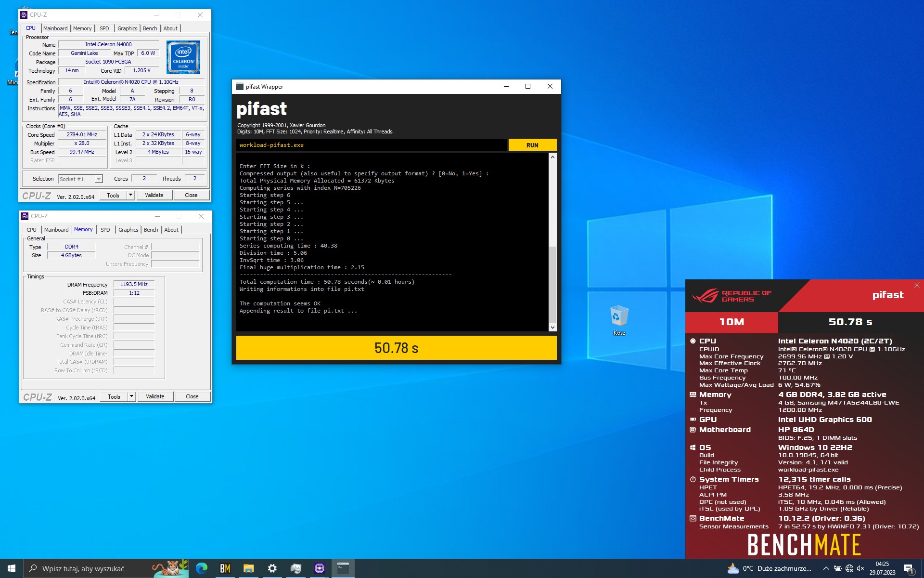Click the pifast console scrollbar up arrow
This screenshot has width=924, height=578.
coord(552,157)
